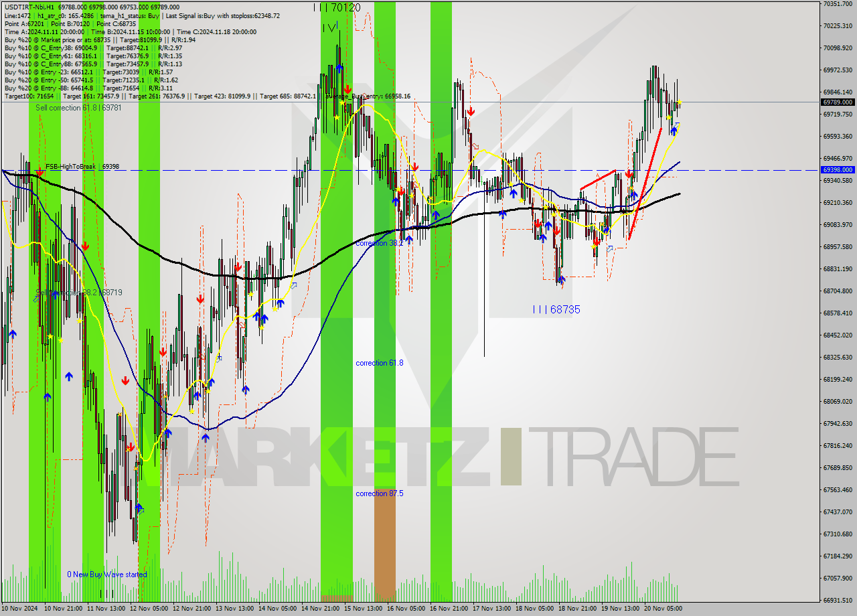Click the 68957.580 price axis label
857x616 pixels.
[x=838, y=246]
